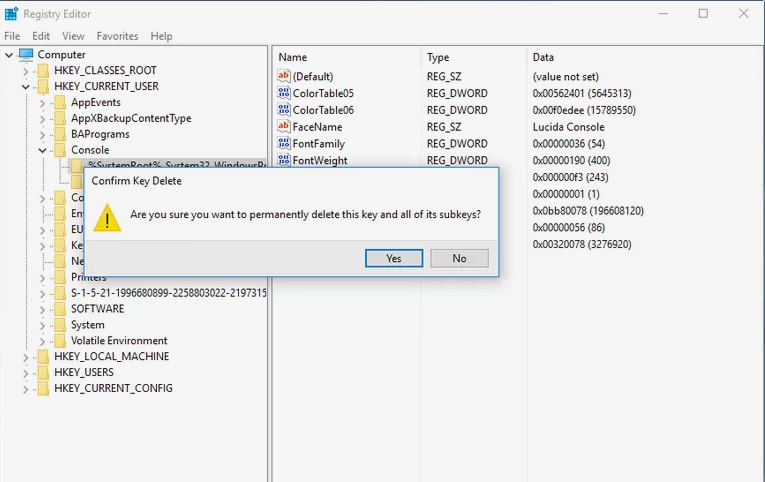Select the %SystemRoot%_System32 Console subkey

[177, 164]
